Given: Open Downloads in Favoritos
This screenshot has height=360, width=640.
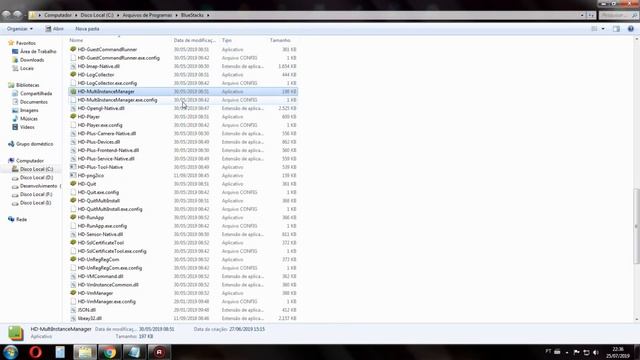Looking at the screenshot, I should pos(32,60).
